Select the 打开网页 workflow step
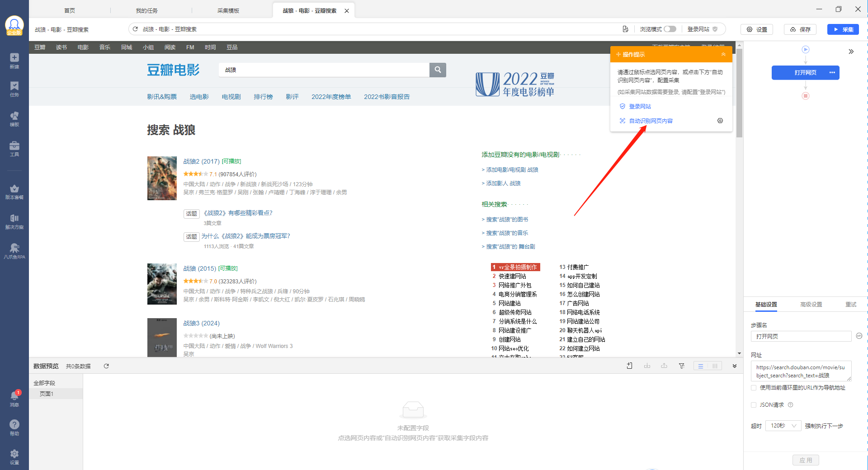The width and height of the screenshot is (868, 470). click(x=806, y=73)
